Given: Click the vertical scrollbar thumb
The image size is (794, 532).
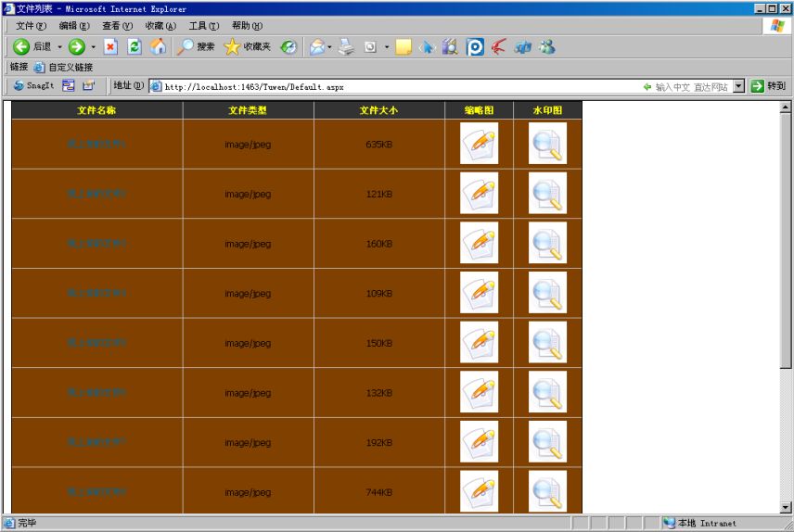Looking at the screenshot, I should coord(786,240).
